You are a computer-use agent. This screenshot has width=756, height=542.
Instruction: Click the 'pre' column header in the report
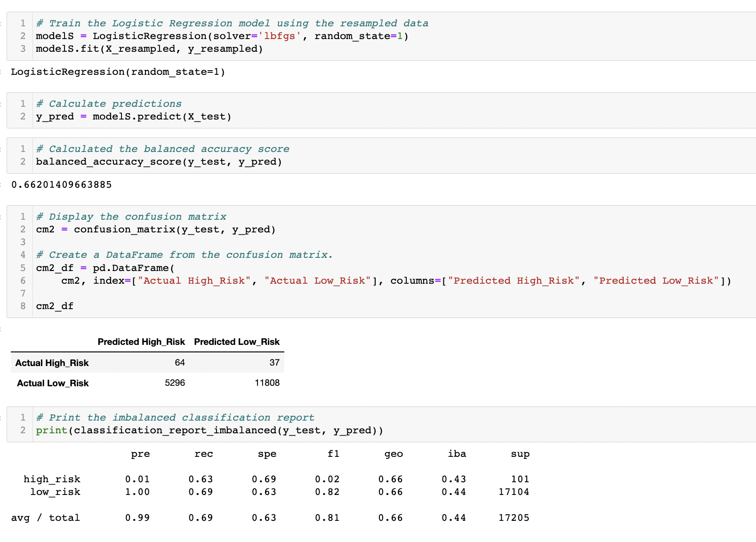tap(140, 454)
